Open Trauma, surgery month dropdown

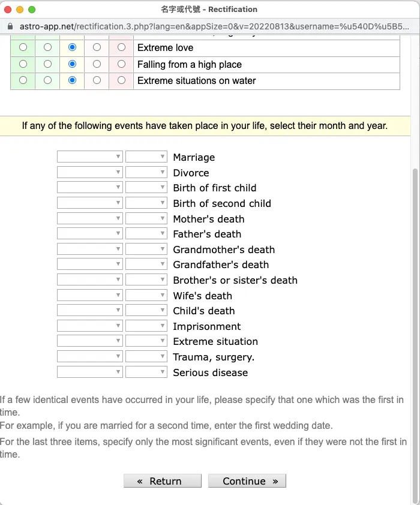[x=89, y=357]
